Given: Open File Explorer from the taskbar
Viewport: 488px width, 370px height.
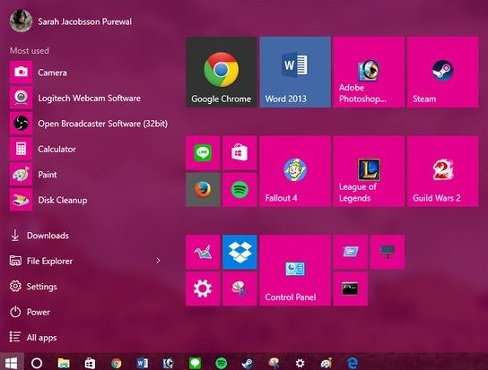Looking at the screenshot, I should pyautogui.click(x=63, y=363).
